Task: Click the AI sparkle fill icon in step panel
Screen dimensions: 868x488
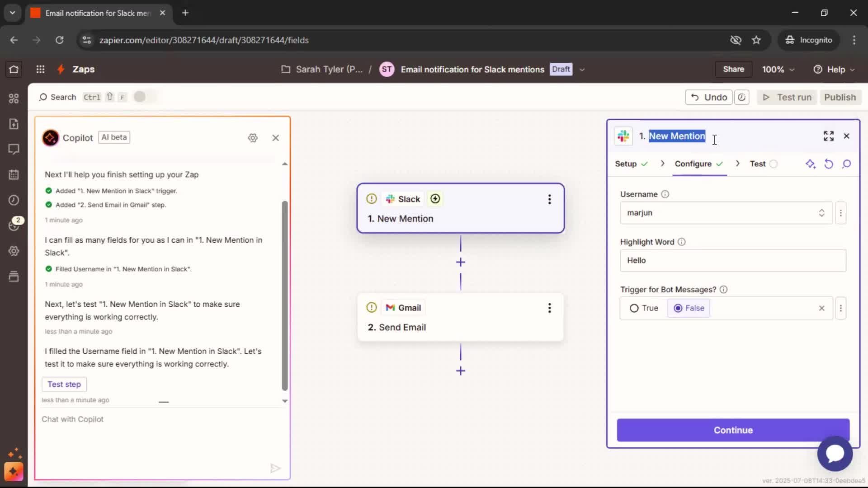Action: coord(811,164)
